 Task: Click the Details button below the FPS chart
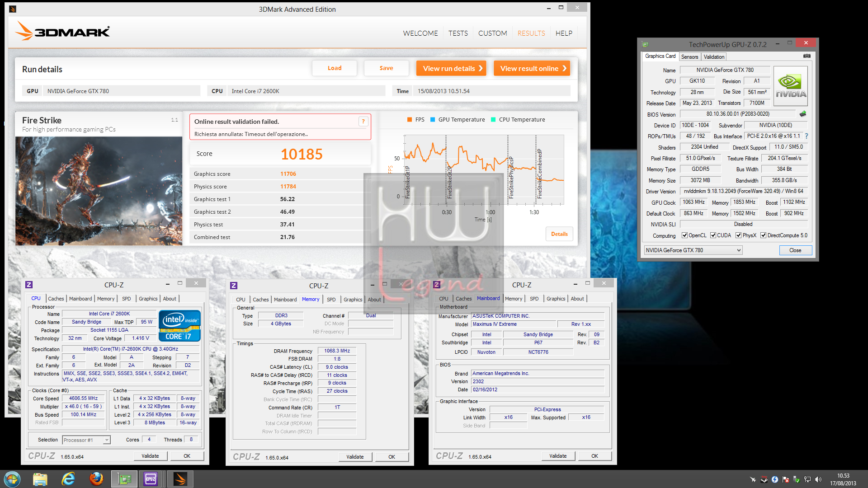pyautogui.click(x=559, y=234)
